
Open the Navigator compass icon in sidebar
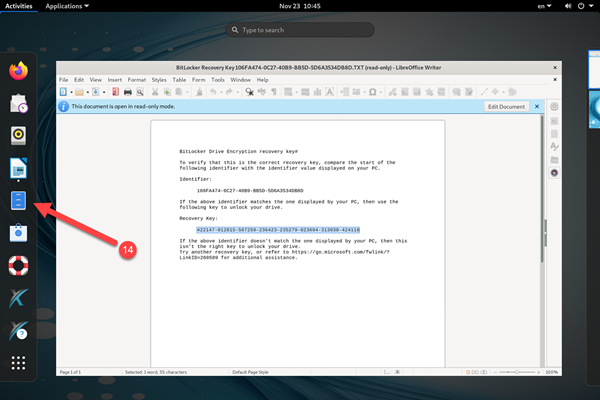tap(554, 173)
